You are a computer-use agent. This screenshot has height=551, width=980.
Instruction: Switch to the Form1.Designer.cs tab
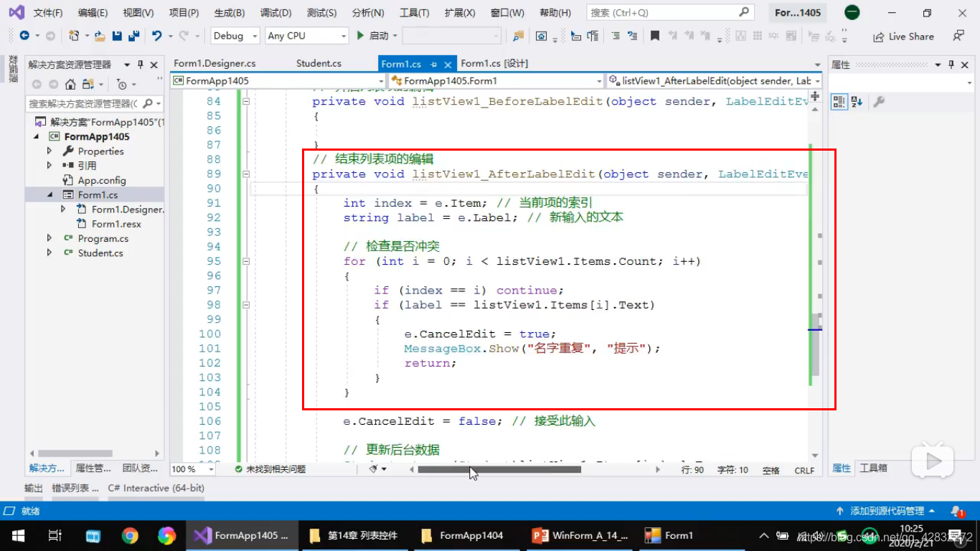(x=215, y=64)
